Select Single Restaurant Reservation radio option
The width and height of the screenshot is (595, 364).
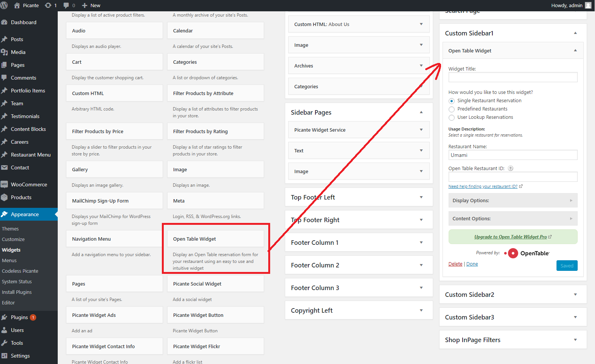click(x=452, y=101)
